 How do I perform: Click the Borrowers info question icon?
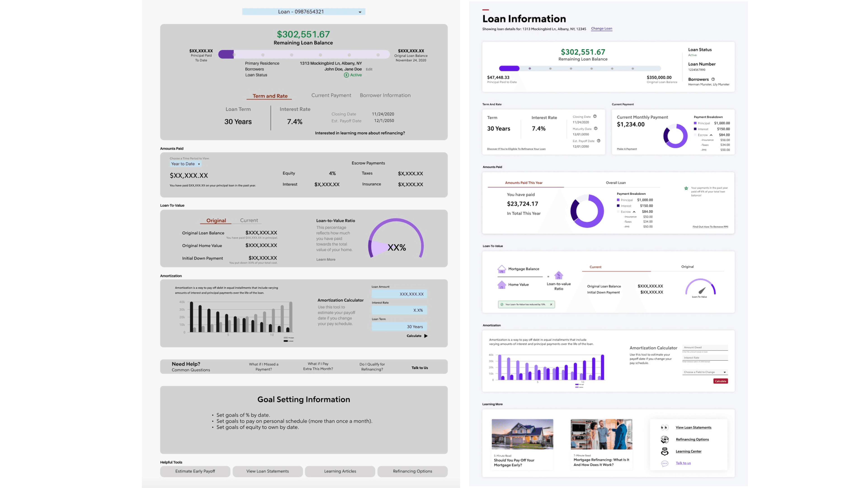point(713,79)
